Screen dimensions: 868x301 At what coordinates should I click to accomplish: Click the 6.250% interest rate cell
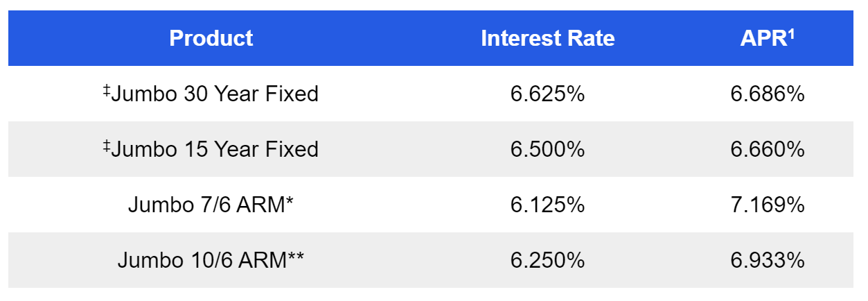click(x=547, y=261)
